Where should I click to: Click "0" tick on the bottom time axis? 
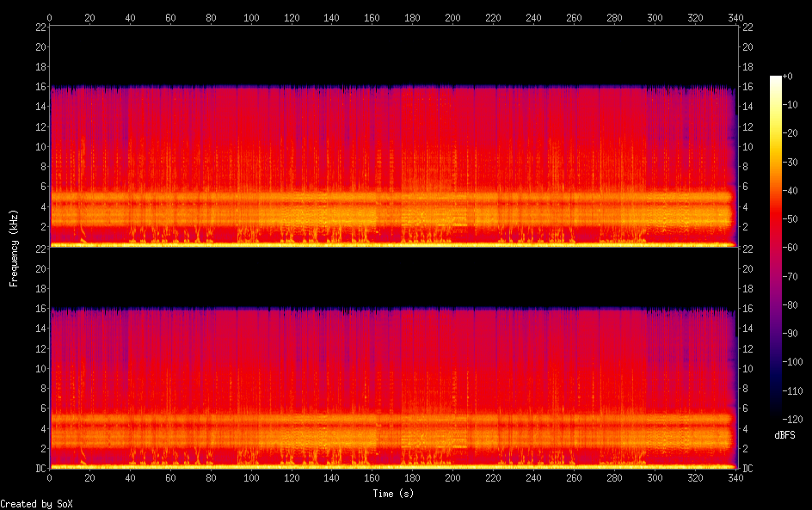click(x=49, y=478)
